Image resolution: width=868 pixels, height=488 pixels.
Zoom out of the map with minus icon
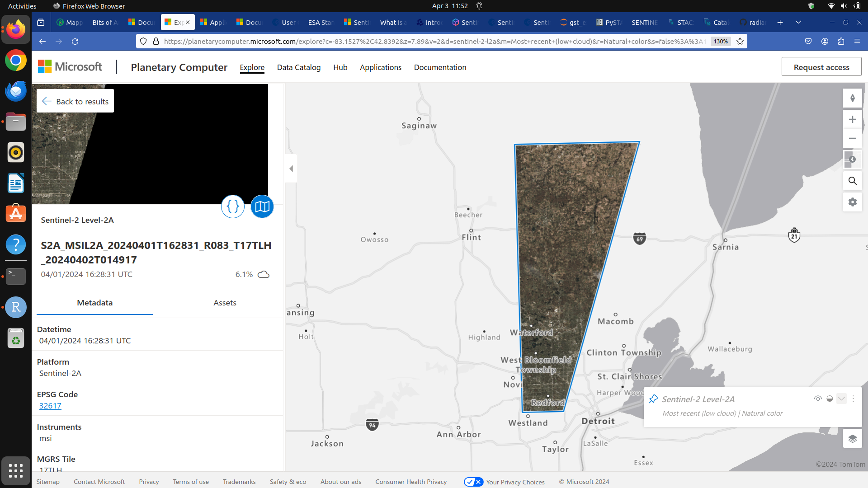pyautogui.click(x=853, y=138)
